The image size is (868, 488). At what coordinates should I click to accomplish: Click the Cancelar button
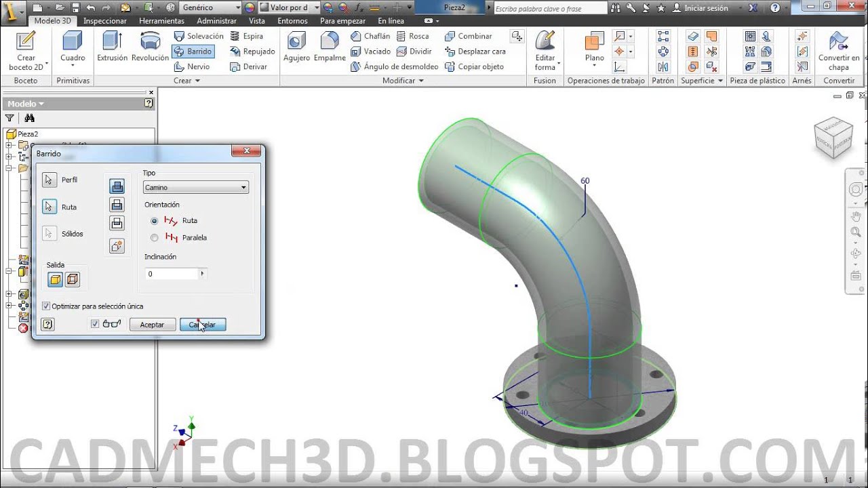tap(203, 325)
